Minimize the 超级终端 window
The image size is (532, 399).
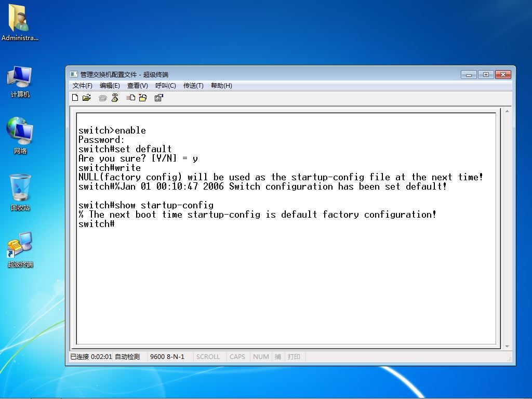[469, 75]
